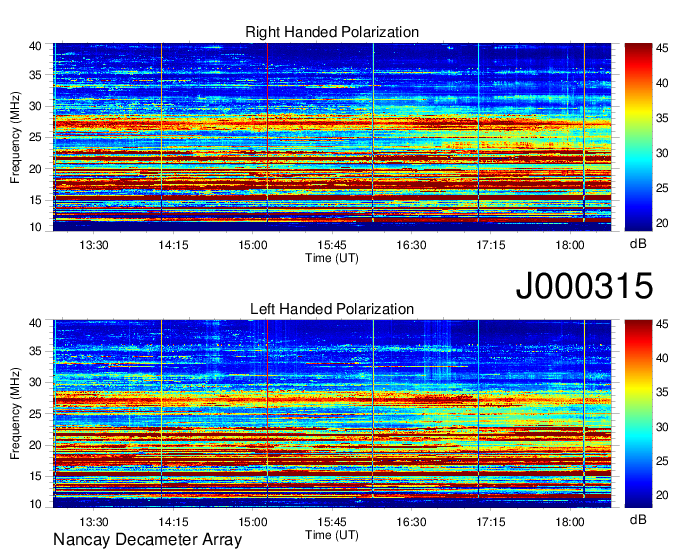Click the lower plot's 'Time (UT)' label
Viewport: 680px width, 552px height.
point(332,535)
